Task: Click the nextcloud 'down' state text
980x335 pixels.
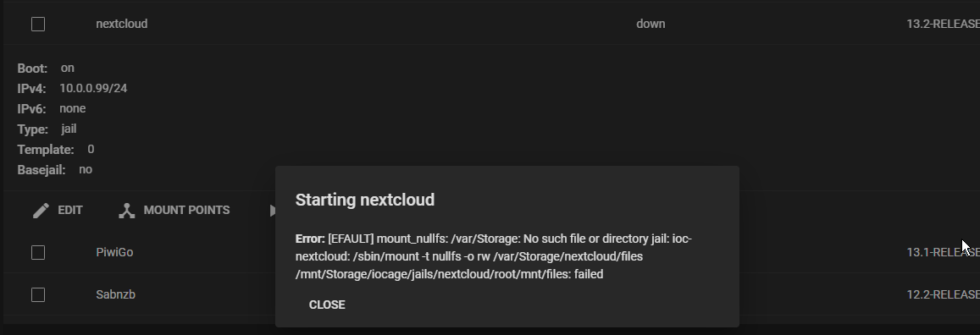Action: [x=651, y=24]
